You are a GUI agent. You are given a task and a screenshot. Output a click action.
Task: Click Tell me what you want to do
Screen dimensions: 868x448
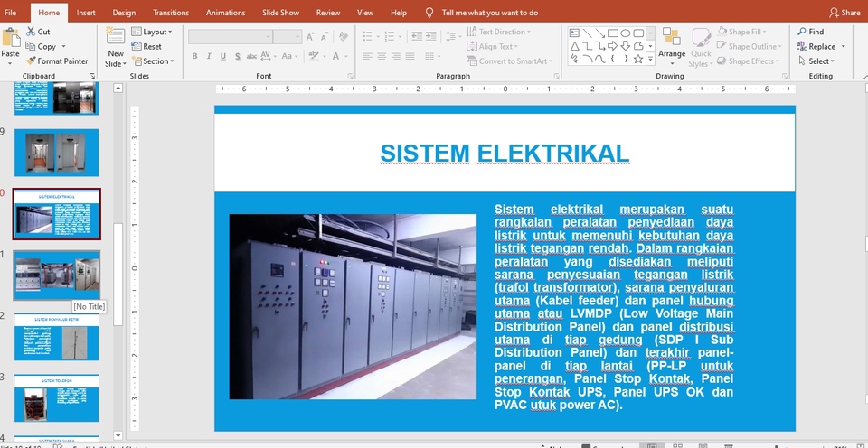pyautogui.click(x=489, y=12)
